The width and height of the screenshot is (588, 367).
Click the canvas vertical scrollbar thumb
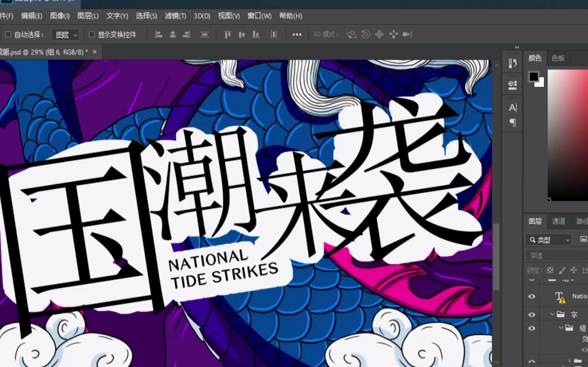[x=496, y=256]
